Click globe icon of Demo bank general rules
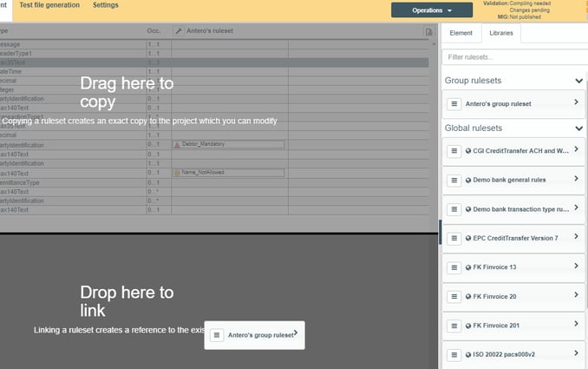 [468, 181]
